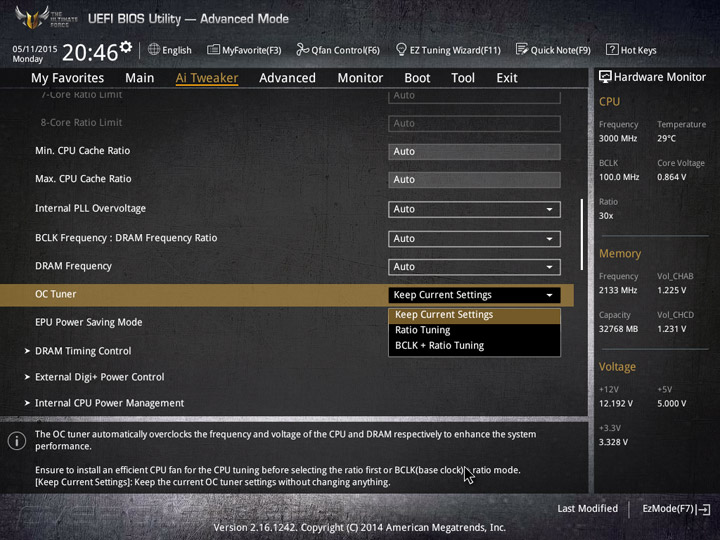This screenshot has height=540, width=720.
Task: Click the EZ Tuning Wizard bulb icon
Action: pyautogui.click(x=401, y=50)
